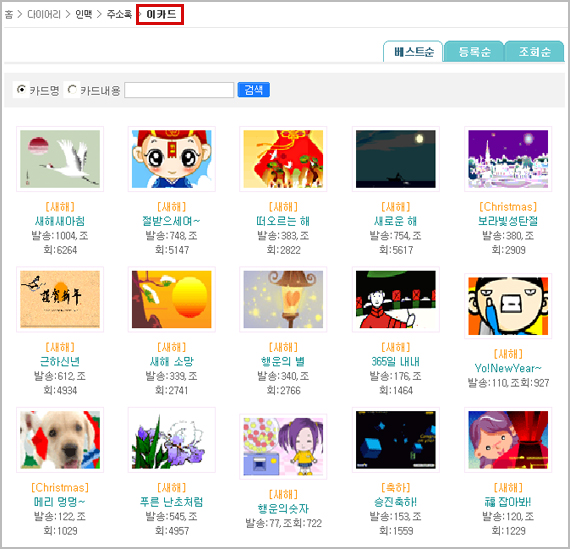Switch to the 조회순 tab
570x549 pixels.
[534, 52]
